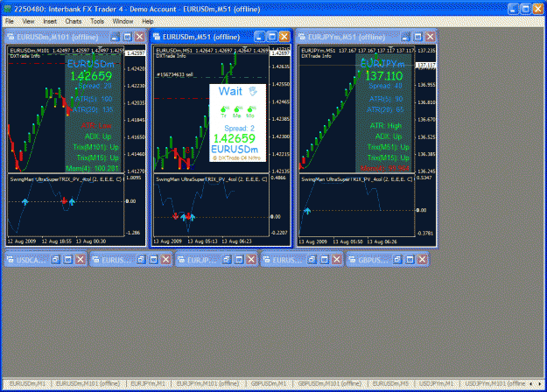Open the Charts menu
The image size is (547, 392).
click(x=74, y=21)
